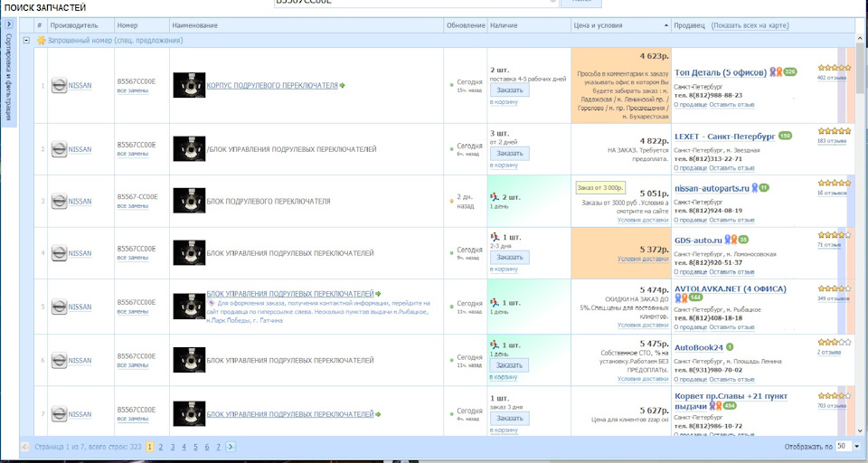
Task: Click 'все замены' under B5567-CC00E row 3
Action: (132, 205)
